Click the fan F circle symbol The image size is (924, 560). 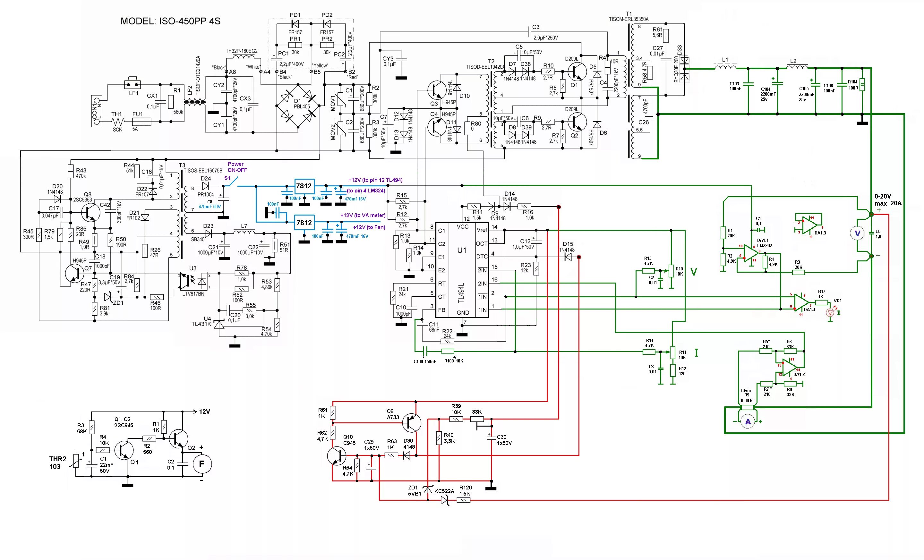[202, 464]
